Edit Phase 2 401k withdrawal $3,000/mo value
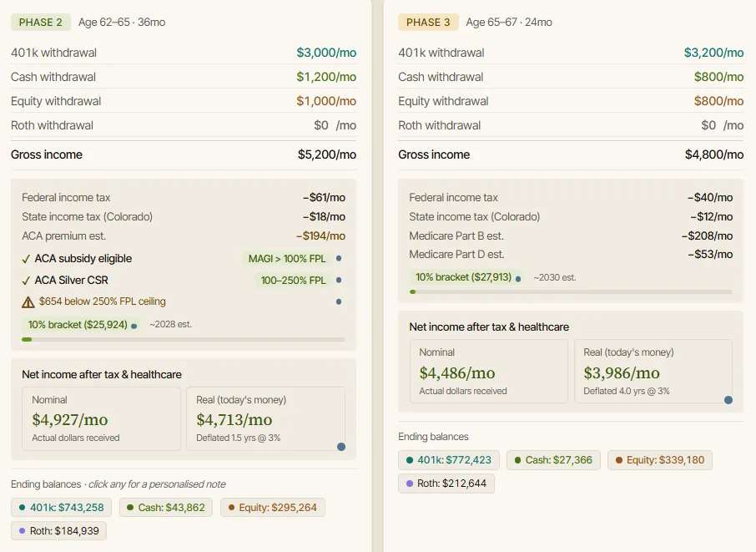This screenshot has height=552, width=756. [x=326, y=53]
